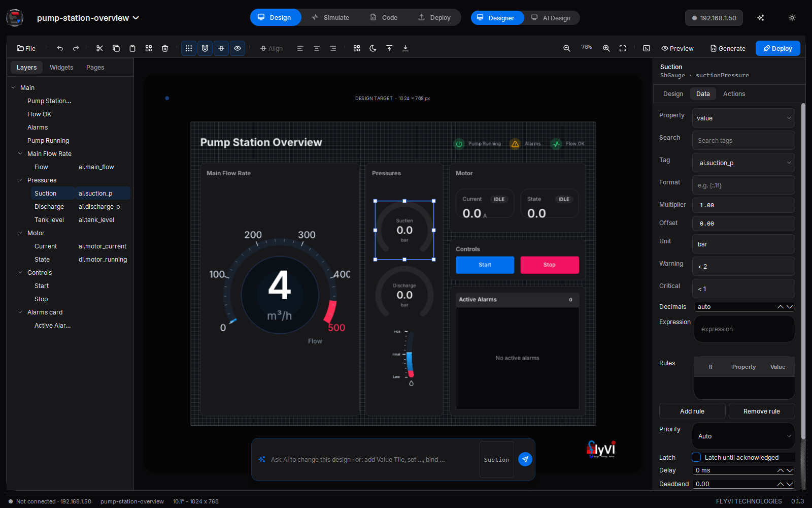Click the sun theme icon
This screenshot has width=812, height=508.
792,18
